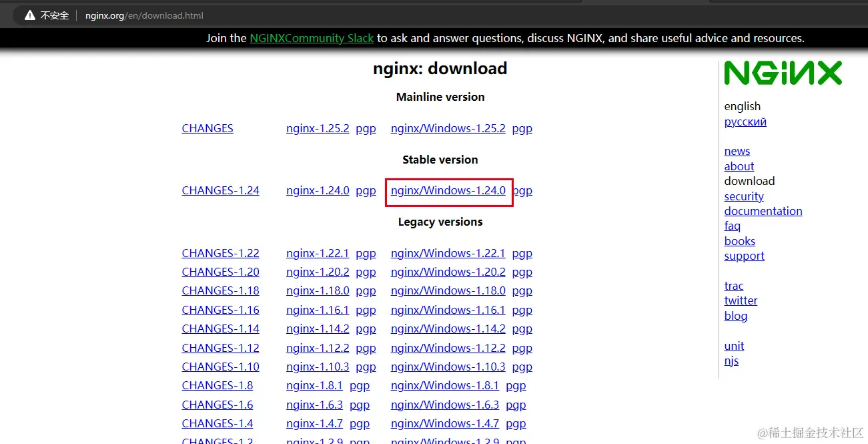
Task: Open mainline CHANGES link
Action: [x=207, y=128]
